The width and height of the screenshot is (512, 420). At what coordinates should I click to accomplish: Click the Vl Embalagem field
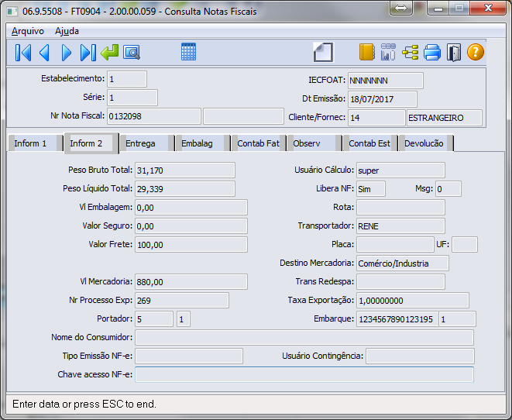coord(191,208)
